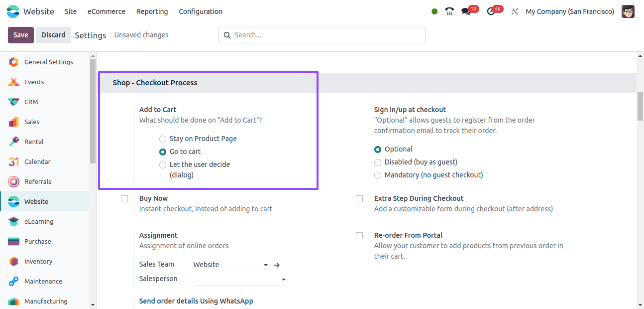Click the Events icon in the sidebar
The height and width of the screenshot is (309, 644).
pos(14,82)
